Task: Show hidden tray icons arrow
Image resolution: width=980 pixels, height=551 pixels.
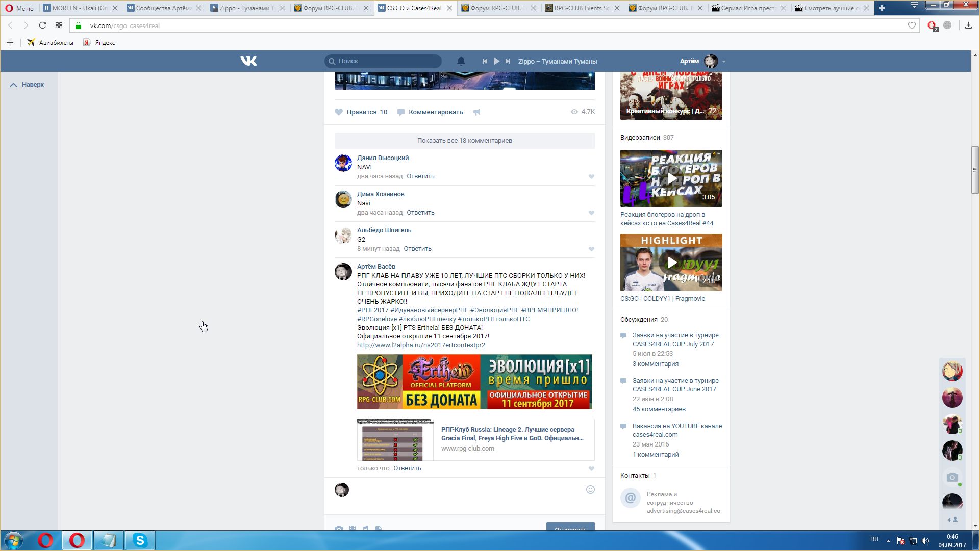Action: 888,541
